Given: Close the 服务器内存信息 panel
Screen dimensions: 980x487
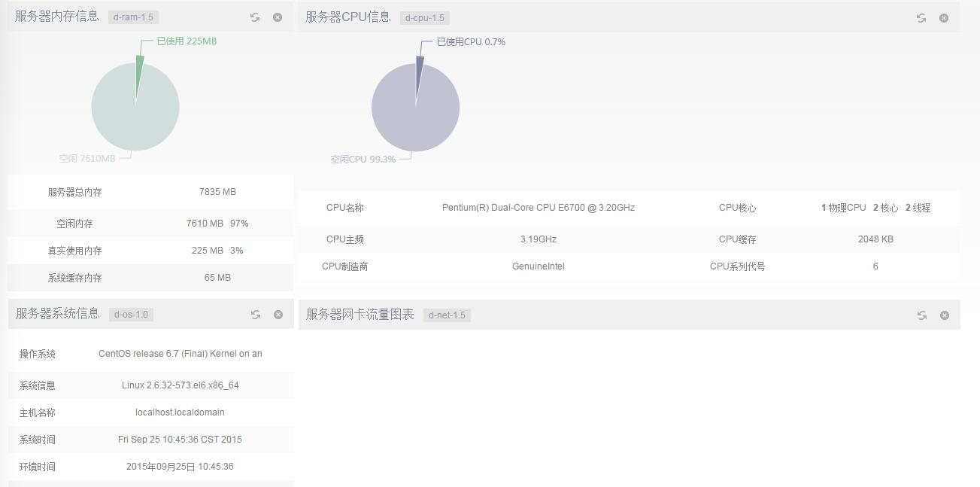Looking at the screenshot, I should (278, 17).
